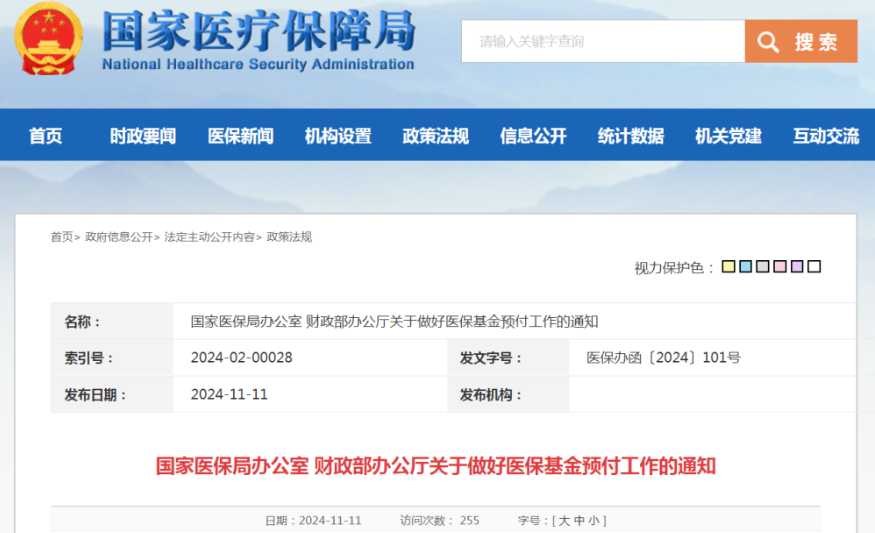Open the 医保新闻 navigation item
The image size is (875, 533).
(x=241, y=136)
